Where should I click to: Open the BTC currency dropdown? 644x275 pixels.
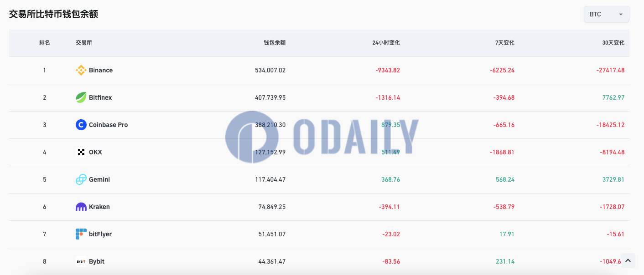coord(606,14)
